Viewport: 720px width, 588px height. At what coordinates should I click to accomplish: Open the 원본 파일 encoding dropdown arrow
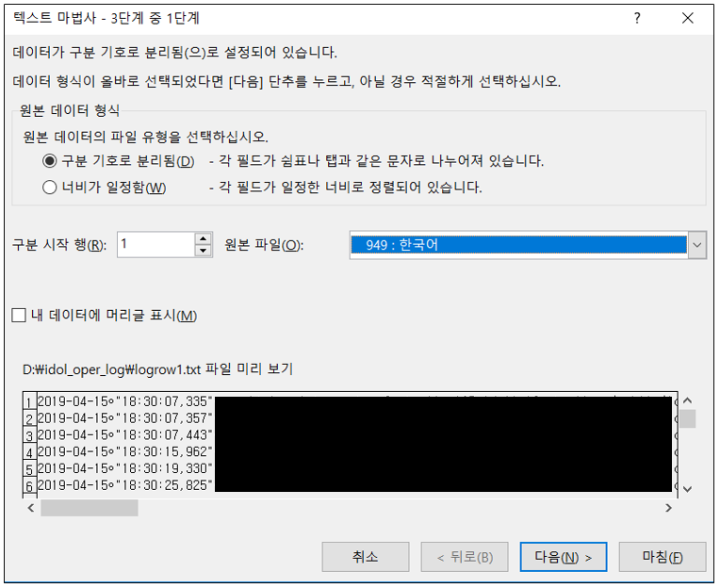coord(697,245)
